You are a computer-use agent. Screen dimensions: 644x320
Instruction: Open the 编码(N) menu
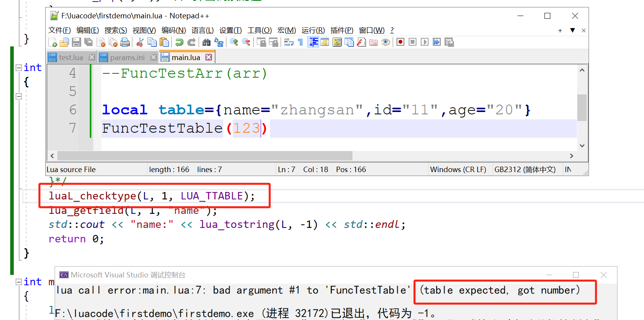click(x=174, y=30)
